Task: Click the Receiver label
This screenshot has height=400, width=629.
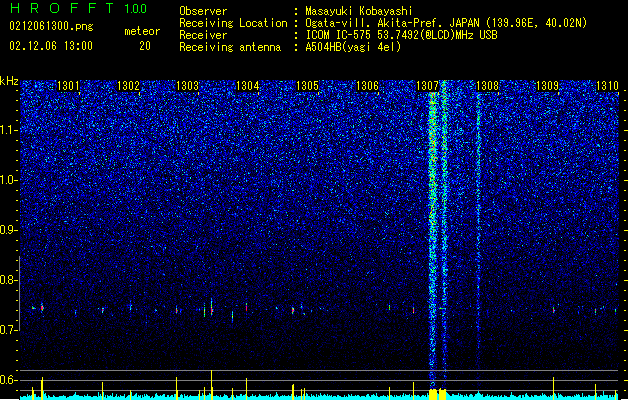Action: [x=203, y=35]
